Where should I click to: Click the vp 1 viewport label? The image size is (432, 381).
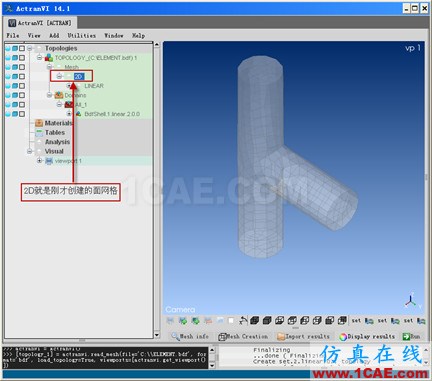413,48
